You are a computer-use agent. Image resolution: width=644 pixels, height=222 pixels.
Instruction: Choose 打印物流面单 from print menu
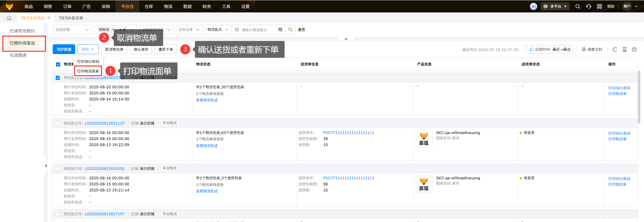pos(88,71)
